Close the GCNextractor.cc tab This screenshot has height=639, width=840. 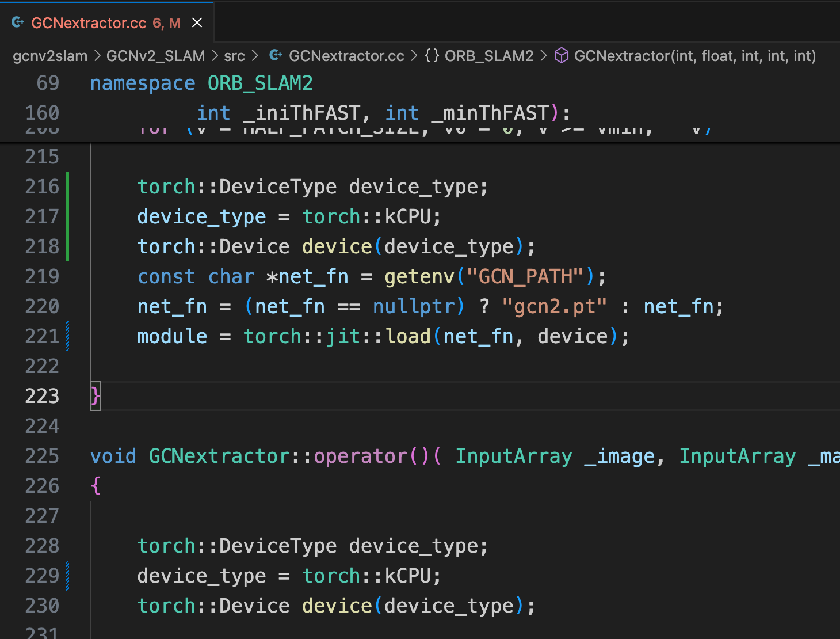point(197,22)
